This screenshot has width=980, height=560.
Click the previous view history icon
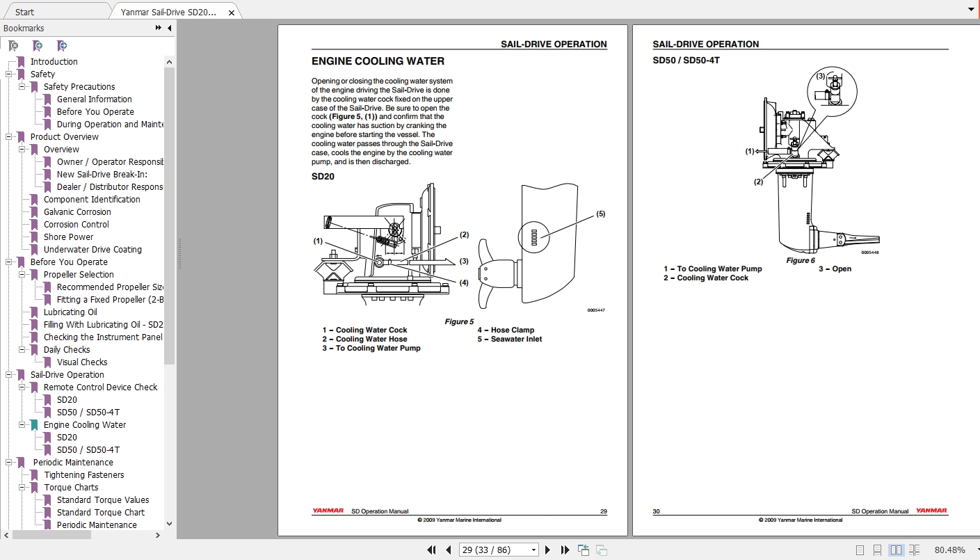pyautogui.click(x=583, y=550)
